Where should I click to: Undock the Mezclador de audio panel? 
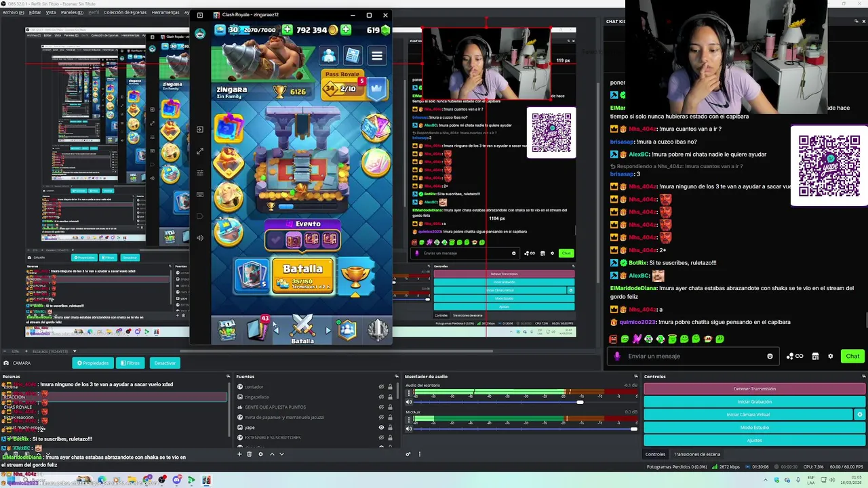(636, 376)
